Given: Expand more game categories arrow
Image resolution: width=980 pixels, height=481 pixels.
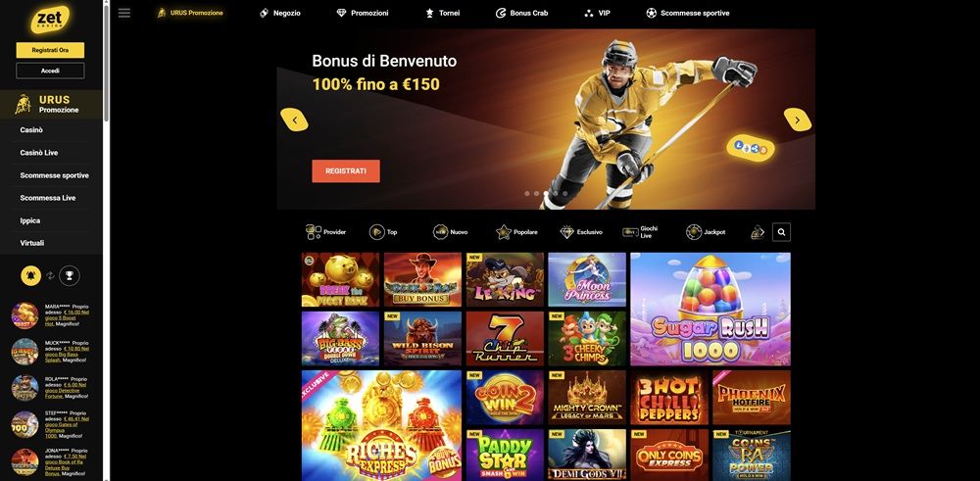Looking at the screenshot, I should coord(761,232).
